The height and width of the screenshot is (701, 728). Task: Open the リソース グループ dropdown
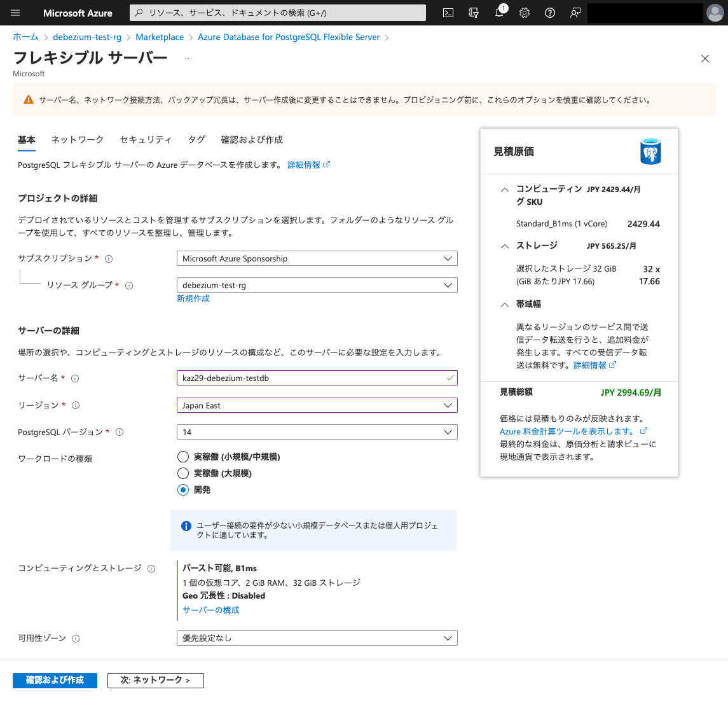click(317, 285)
